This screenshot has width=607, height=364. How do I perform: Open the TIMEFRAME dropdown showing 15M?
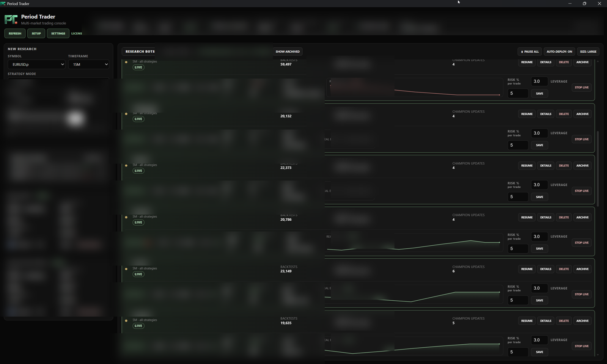(x=89, y=64)
